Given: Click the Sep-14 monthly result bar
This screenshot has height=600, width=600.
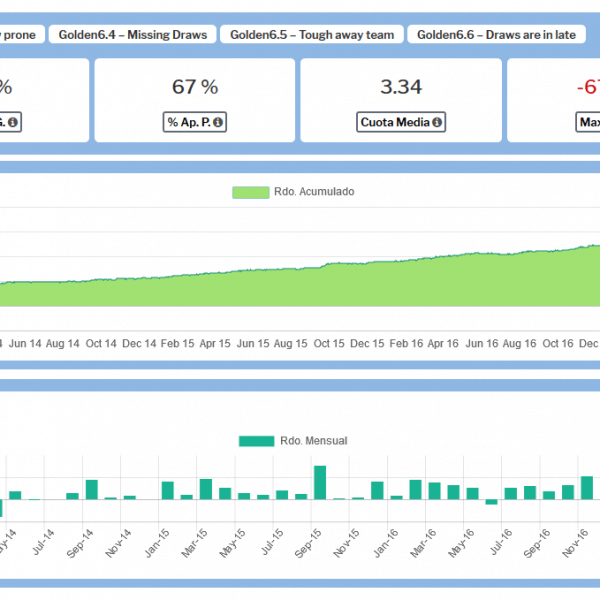Looking at the screenshot, I should point(92,490).
